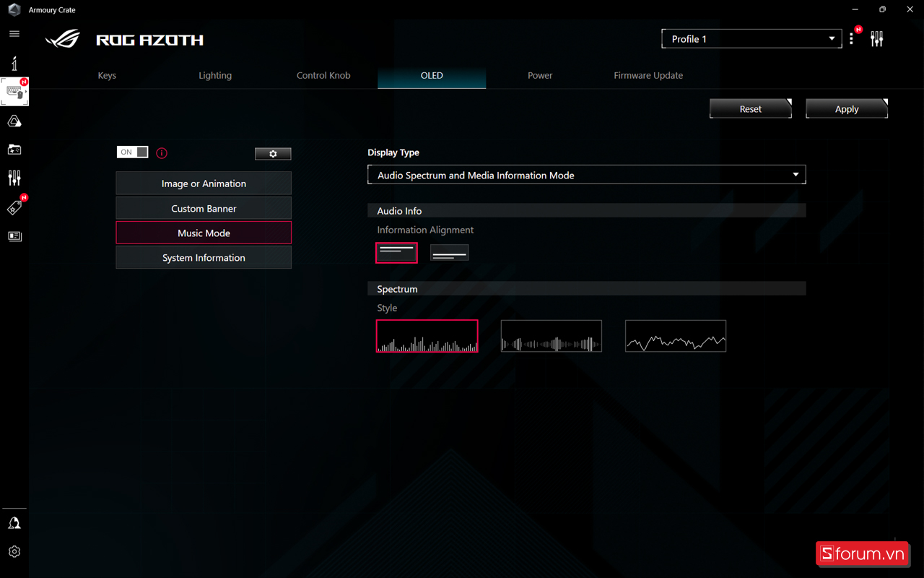Open Aura Sync triangle icon in sidebar

pos(14,121)
